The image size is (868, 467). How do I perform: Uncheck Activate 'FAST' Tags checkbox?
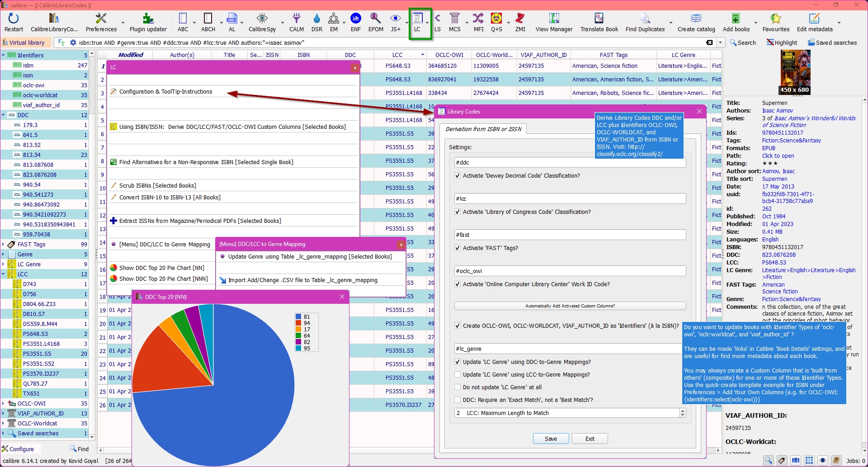coord(458,248)
